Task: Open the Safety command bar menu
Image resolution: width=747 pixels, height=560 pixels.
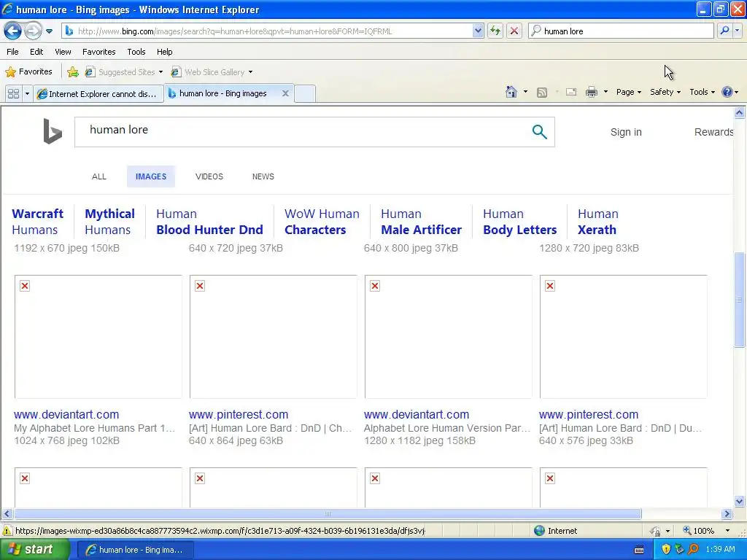Action: click(665, 92)
